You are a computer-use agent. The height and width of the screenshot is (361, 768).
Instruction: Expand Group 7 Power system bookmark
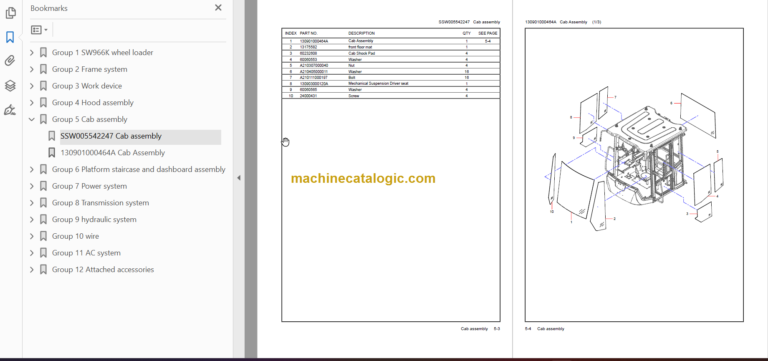[x=32, y=186]
